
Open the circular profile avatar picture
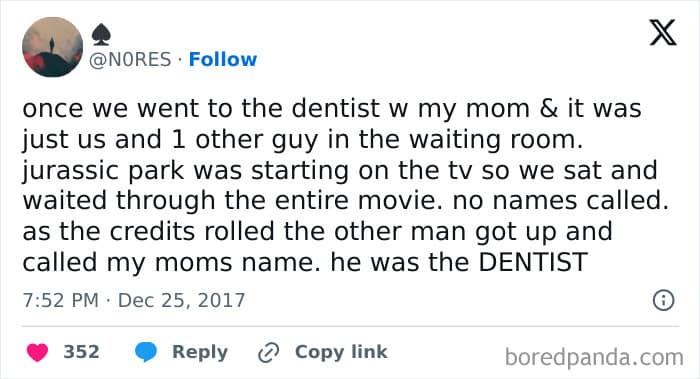[53, 47]
